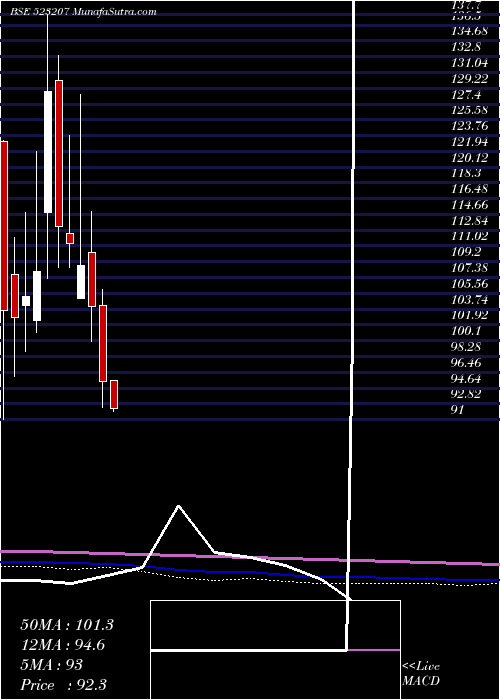This screenshot has height=700, width=500.
Task: Click the '<<Live MACD' label
Action: (421, 674)
